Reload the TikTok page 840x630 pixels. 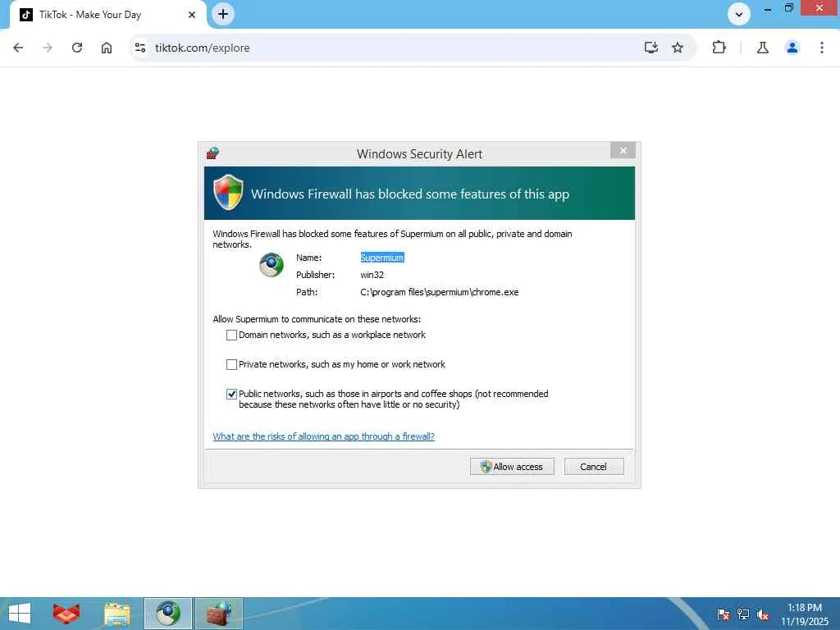(77, 48)
